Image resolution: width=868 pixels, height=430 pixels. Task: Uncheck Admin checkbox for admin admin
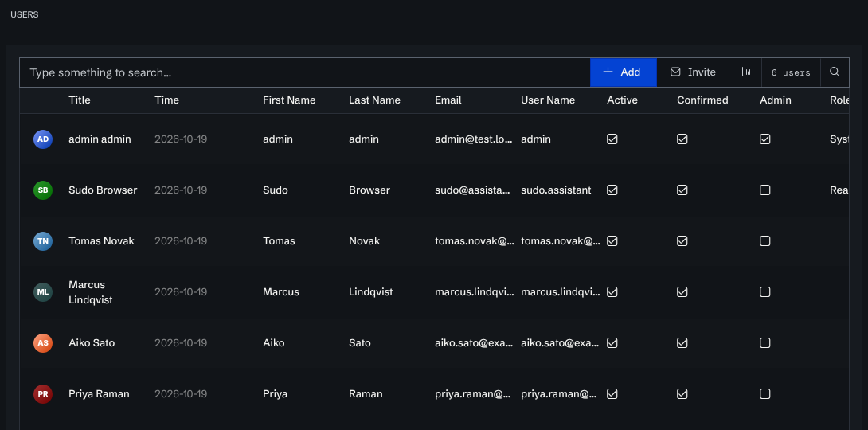point(765,139)
